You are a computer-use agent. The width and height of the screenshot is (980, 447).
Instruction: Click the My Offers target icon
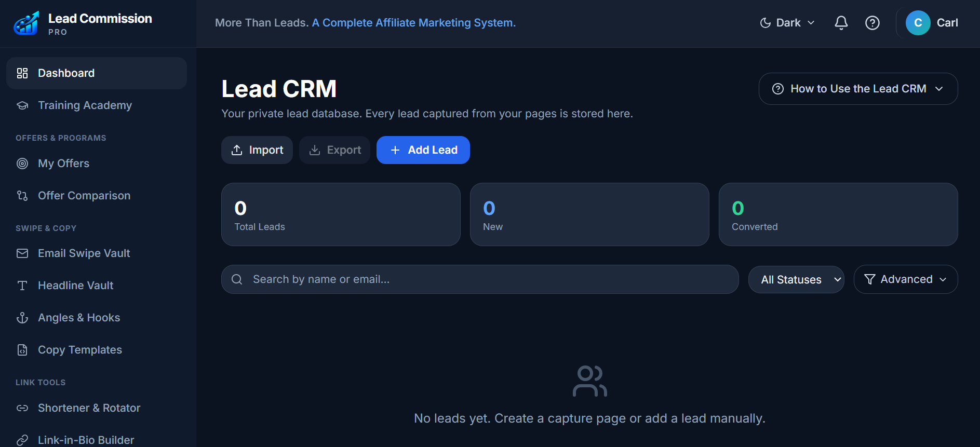tap(22, 164)
